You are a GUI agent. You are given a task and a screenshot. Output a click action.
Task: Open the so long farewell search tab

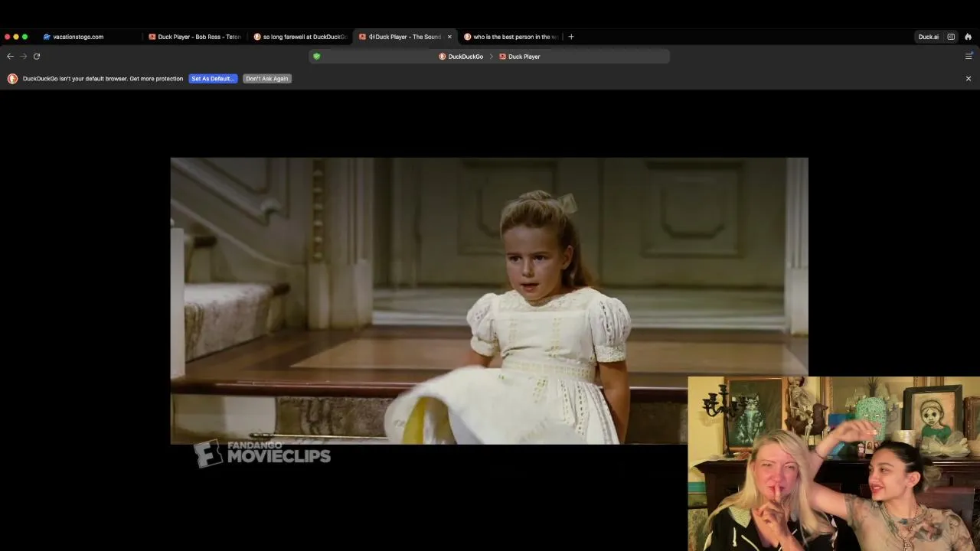[300, 37]
